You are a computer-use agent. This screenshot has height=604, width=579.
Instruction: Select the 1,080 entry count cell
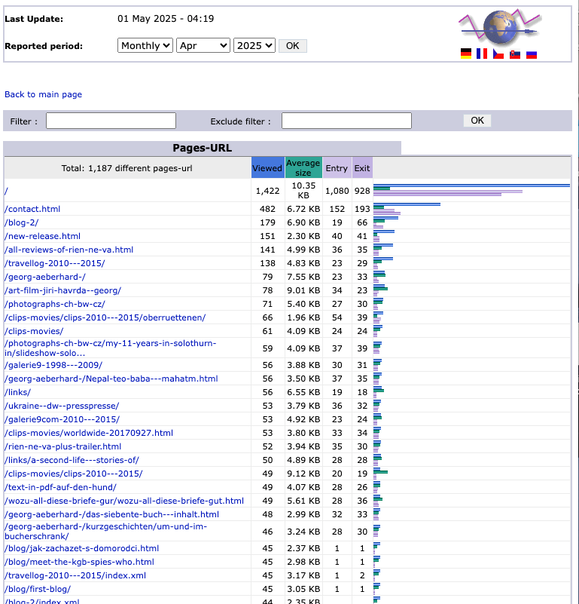click(337, 191)
